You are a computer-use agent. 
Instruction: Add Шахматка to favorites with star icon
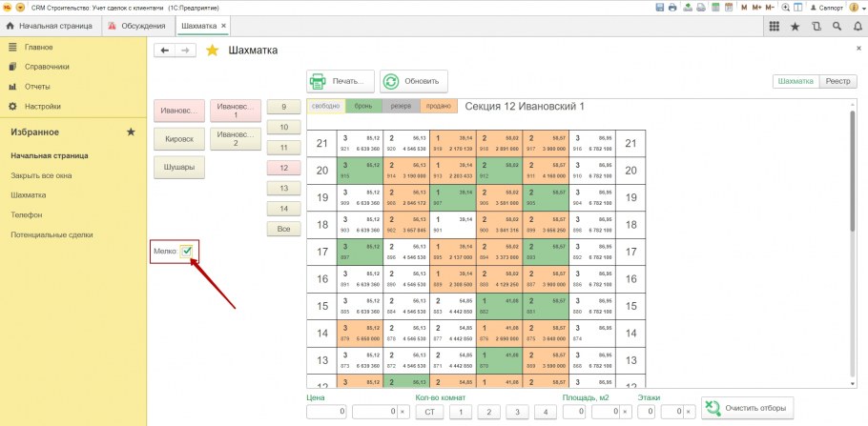[212, 51]
